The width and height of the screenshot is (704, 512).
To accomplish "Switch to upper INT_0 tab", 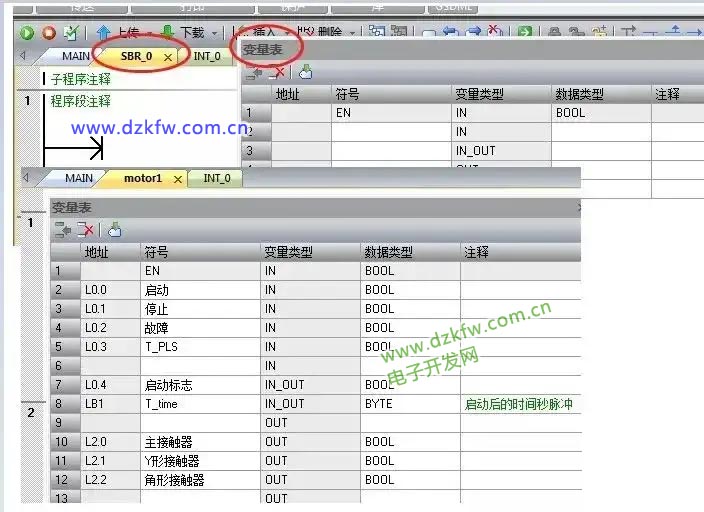I will tap(207, 57).
